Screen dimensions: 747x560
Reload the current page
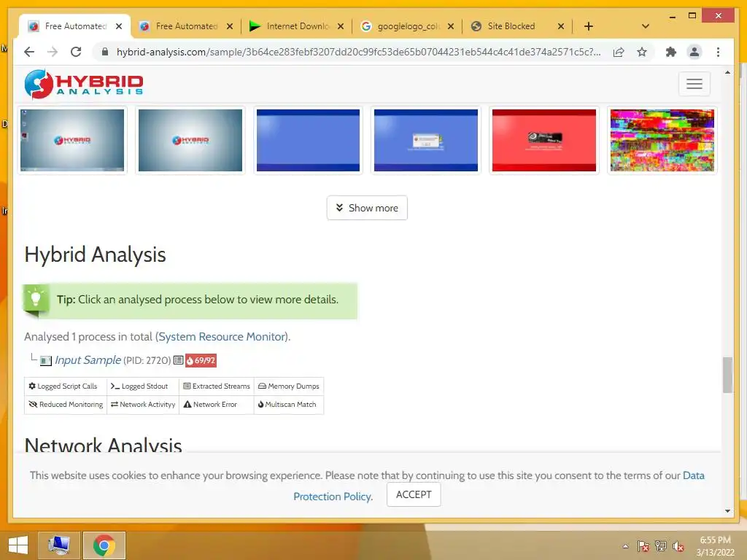(76, 52)
